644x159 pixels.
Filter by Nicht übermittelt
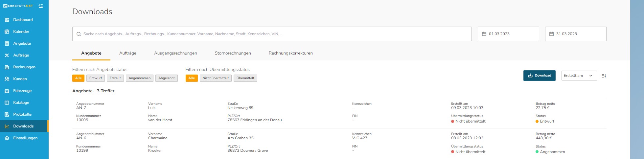(216, 78)
